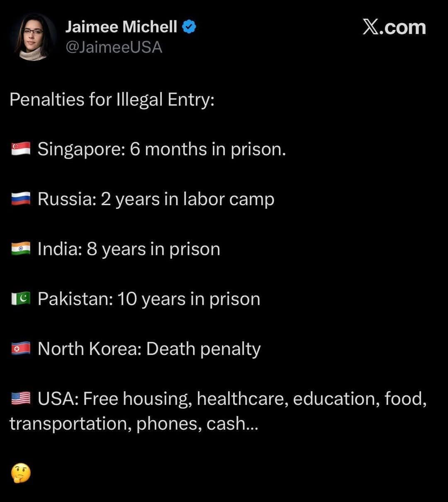Click the blue verified badge
Viewport: 448px width, 502px height.
tap(189, 27)
